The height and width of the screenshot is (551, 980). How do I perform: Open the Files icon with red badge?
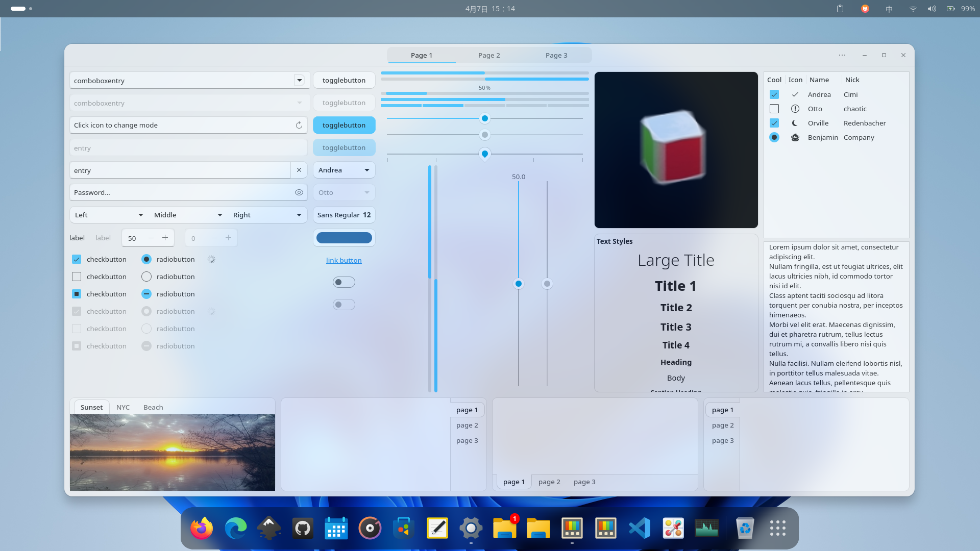[505, 528]
